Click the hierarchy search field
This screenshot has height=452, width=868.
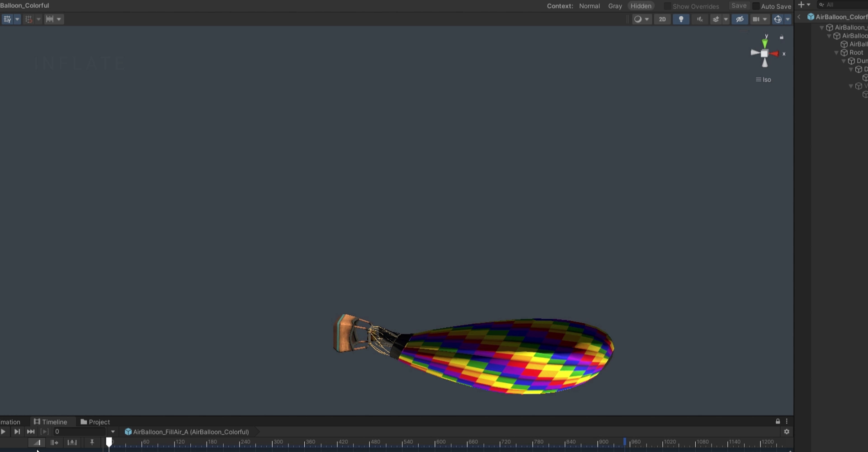pos(842,5)
